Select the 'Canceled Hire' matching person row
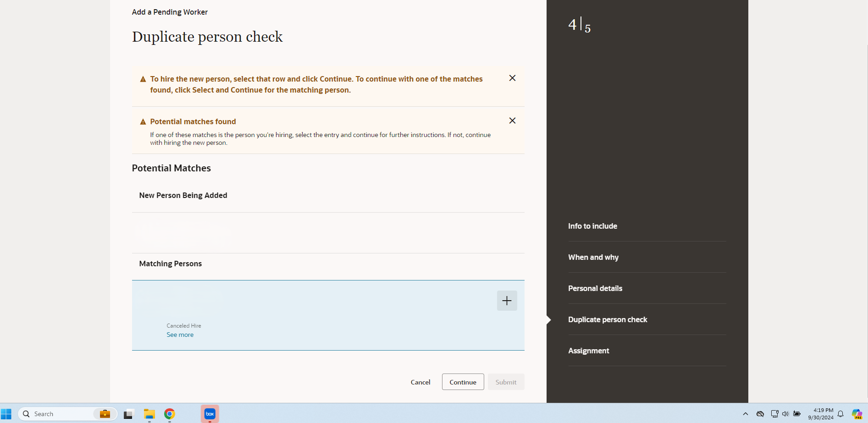The width and height of the screenshot is (868, 423). pos(328,315)
